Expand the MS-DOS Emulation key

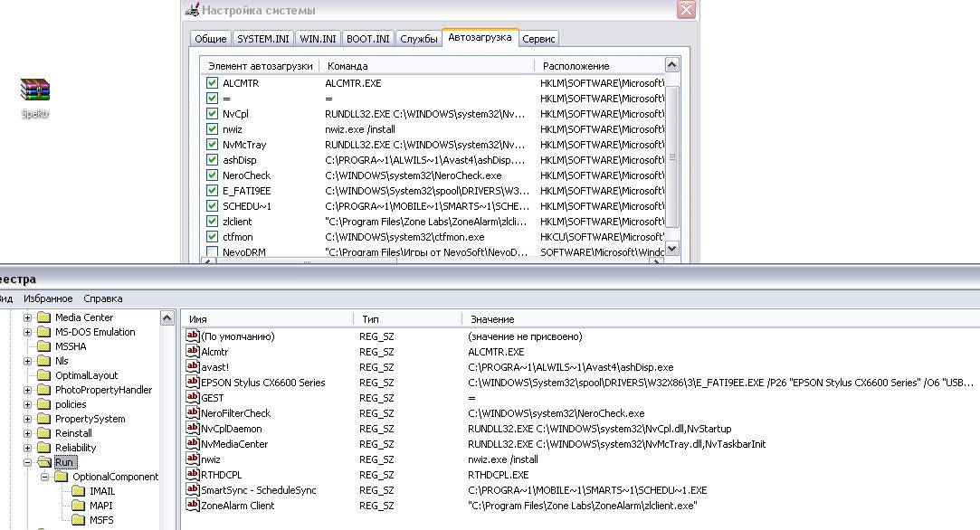(28, 332)
